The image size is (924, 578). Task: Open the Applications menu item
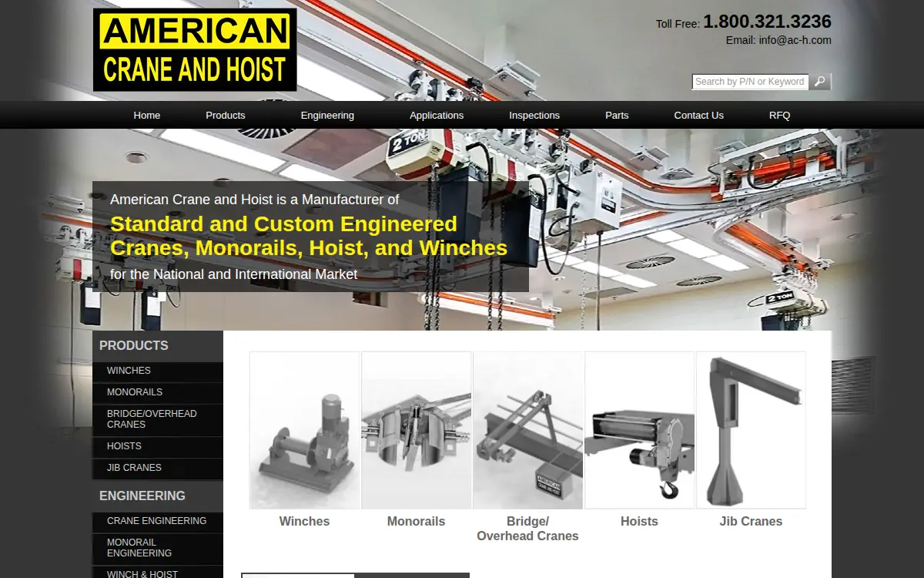point(437,116)
